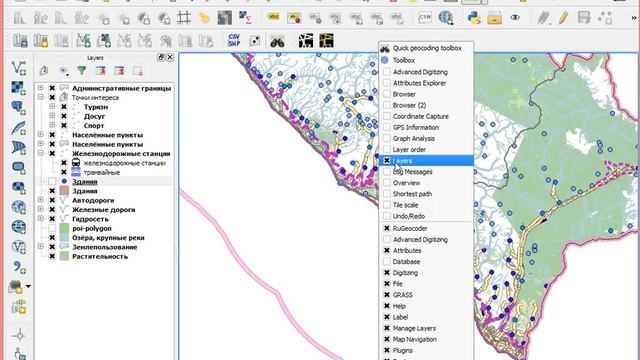Click the Remove Layer icon in the Layers panel

point(138,71)
